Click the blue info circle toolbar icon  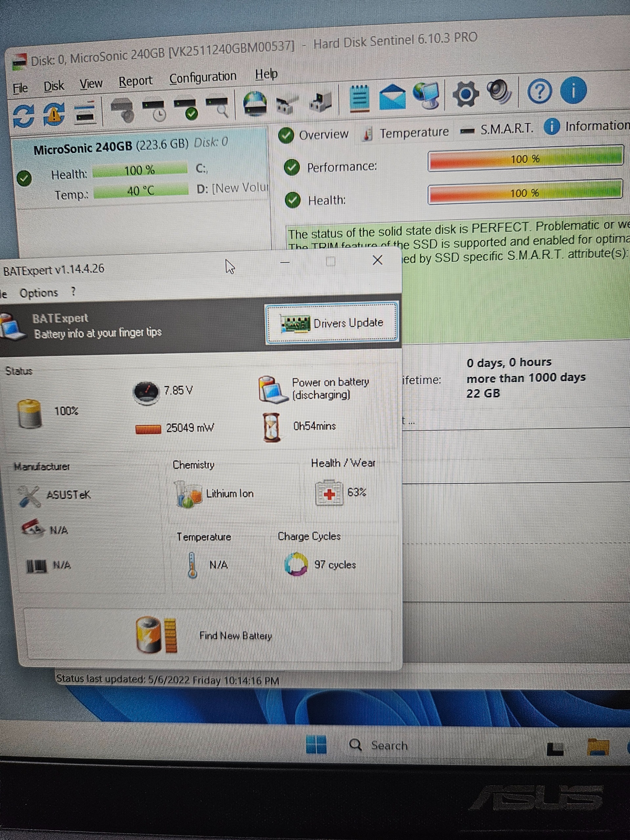[x=574, y=90]
